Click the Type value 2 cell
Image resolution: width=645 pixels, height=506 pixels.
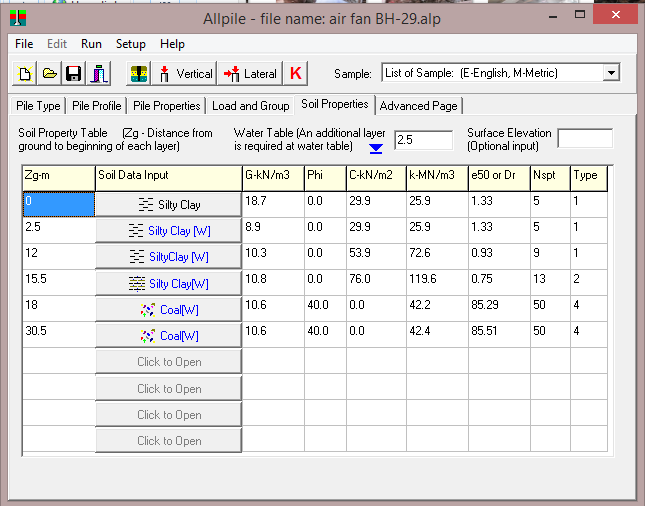tap(589, 283)
